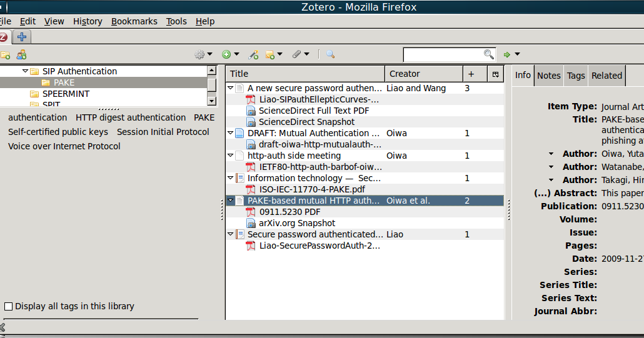Screen dimensions: 644x338
Task: Click the New Group icon
Action: pos(21,54)
